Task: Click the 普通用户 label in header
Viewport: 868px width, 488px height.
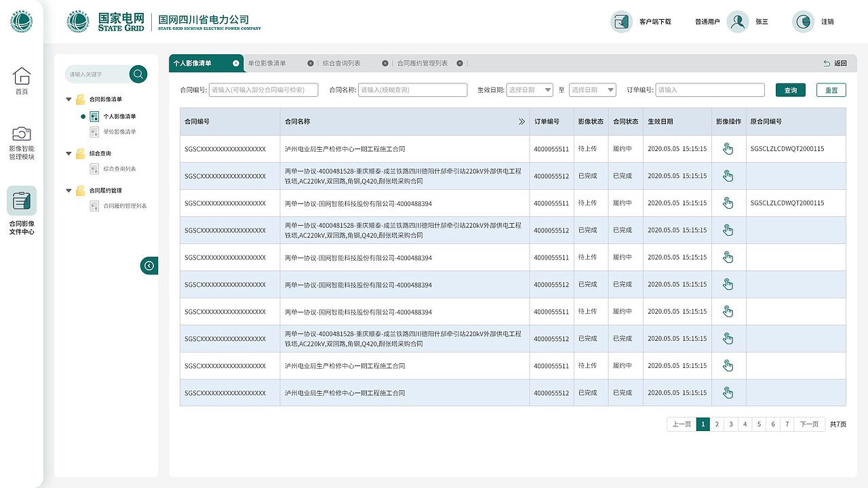Action: coord(707,22)
